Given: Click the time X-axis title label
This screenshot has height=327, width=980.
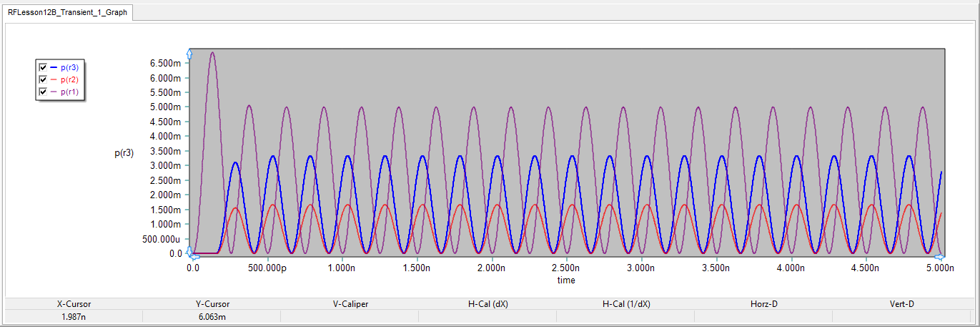Looking at the screenshot, I should [566, 280].
